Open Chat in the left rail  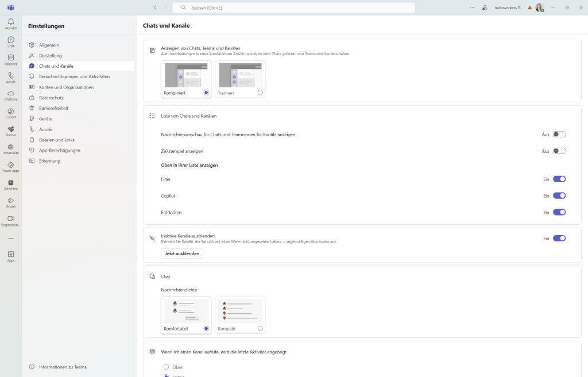pyautogui.click(x=11, y=42)
